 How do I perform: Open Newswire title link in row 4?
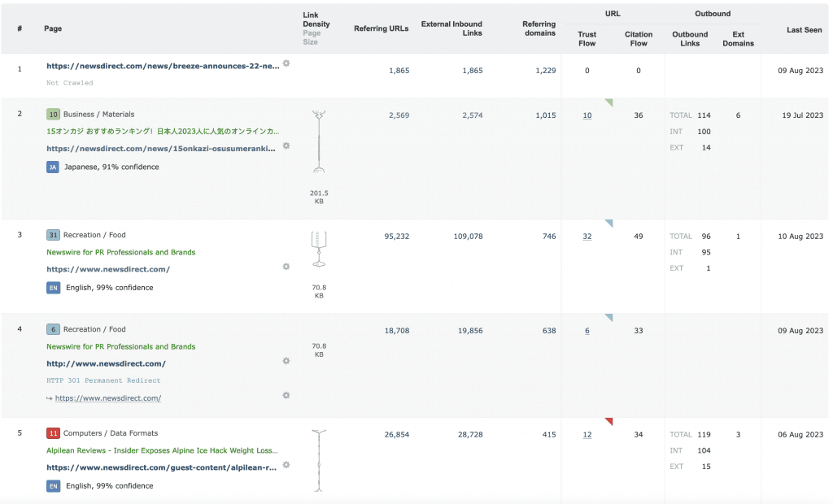click(120, 347)
